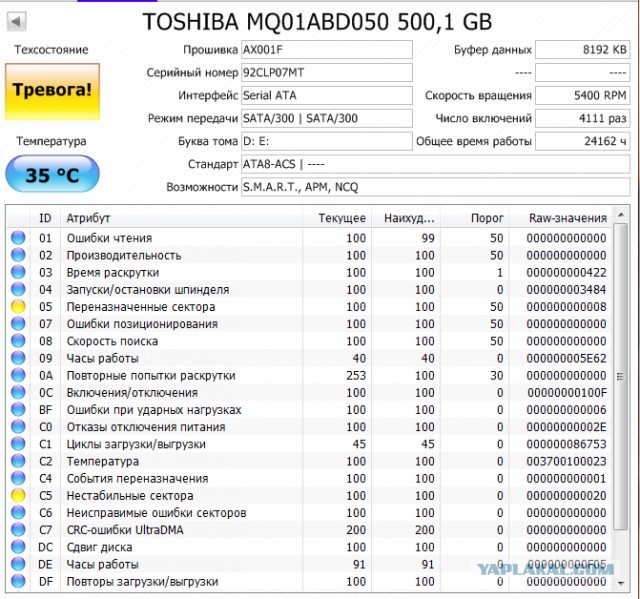
Task: Select attribute name CRC-ошибки UltraDMA
Action: 125,530
